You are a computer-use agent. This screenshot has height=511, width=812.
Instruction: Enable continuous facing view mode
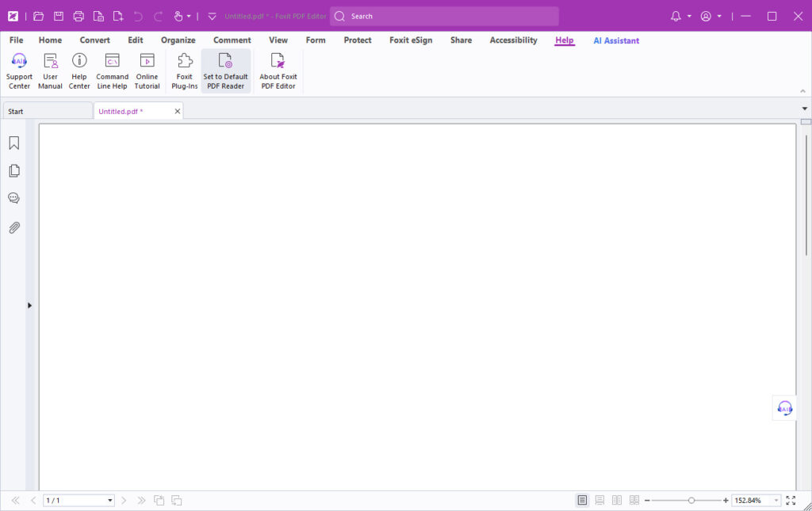pos(634,500)
